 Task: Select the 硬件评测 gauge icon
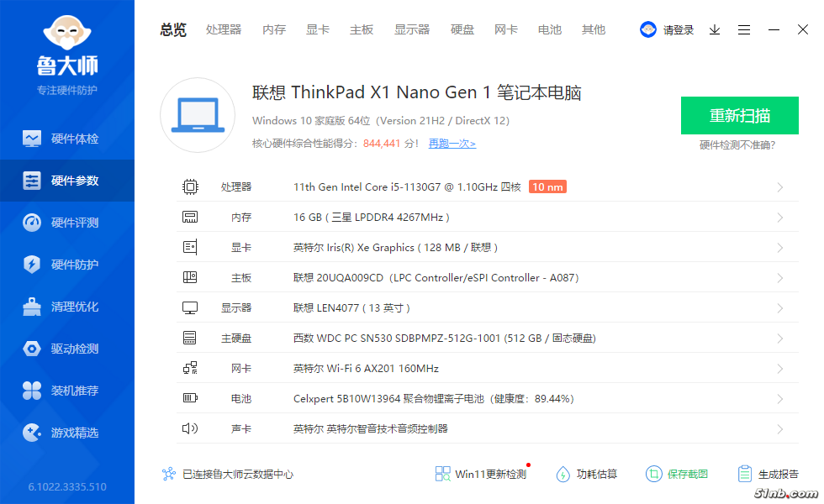pos(32,223)
